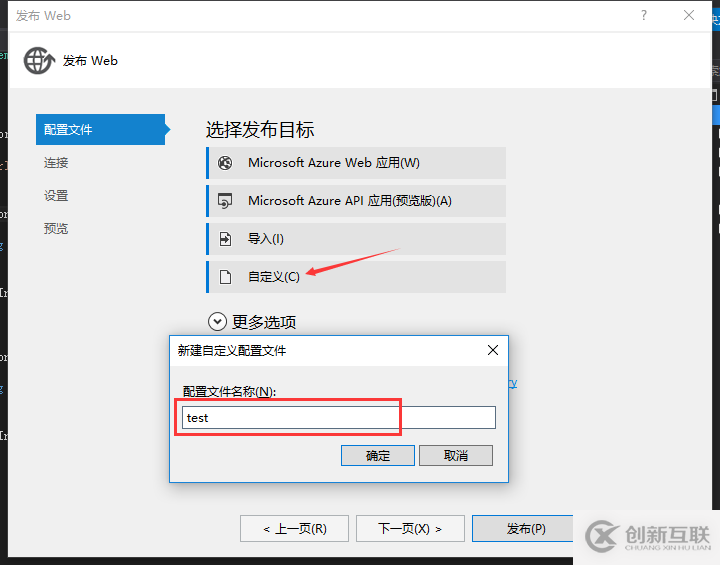Choose the 导入(I) publish target
Viewport: 720px width, 565px height.
point(356,239)
